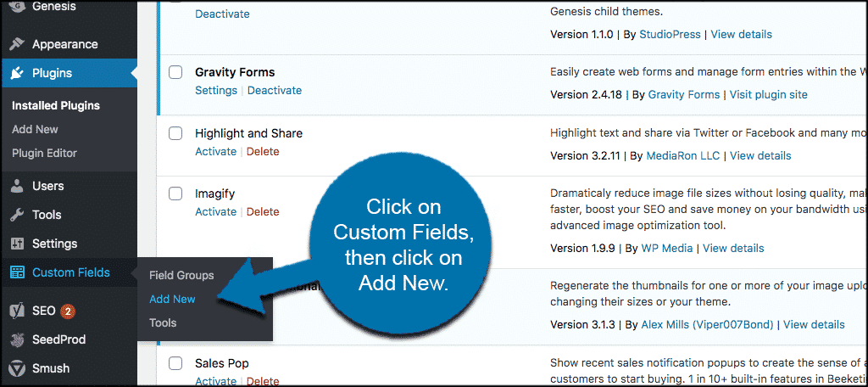Image resolution: width=868 pixels, height=387 pixels.
Task: Click the Plugins plug icon
Action: [18, 73]
